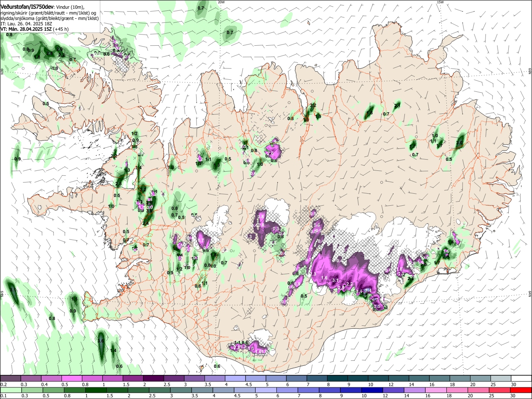Pick the snow-scale swatch between 0.5 and 0.8
532x399 pixels.
click(x=71, y=379)
